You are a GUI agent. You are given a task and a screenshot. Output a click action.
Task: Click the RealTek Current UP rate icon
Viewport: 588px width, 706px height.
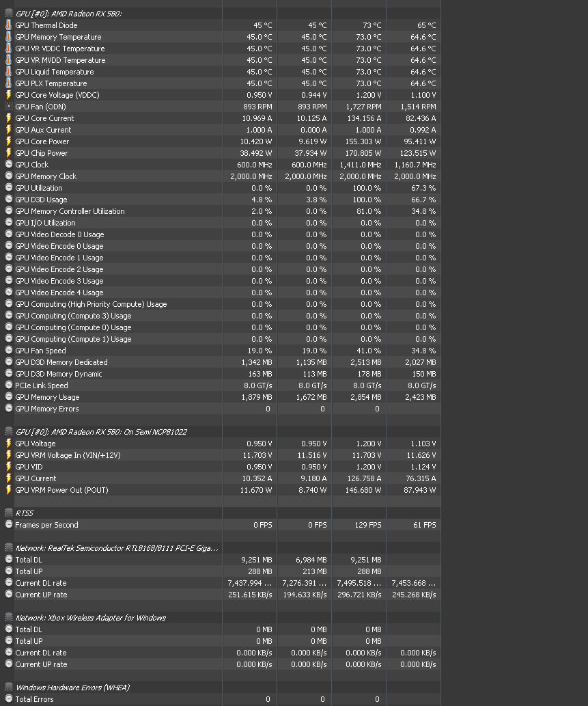tap(9, 595)
